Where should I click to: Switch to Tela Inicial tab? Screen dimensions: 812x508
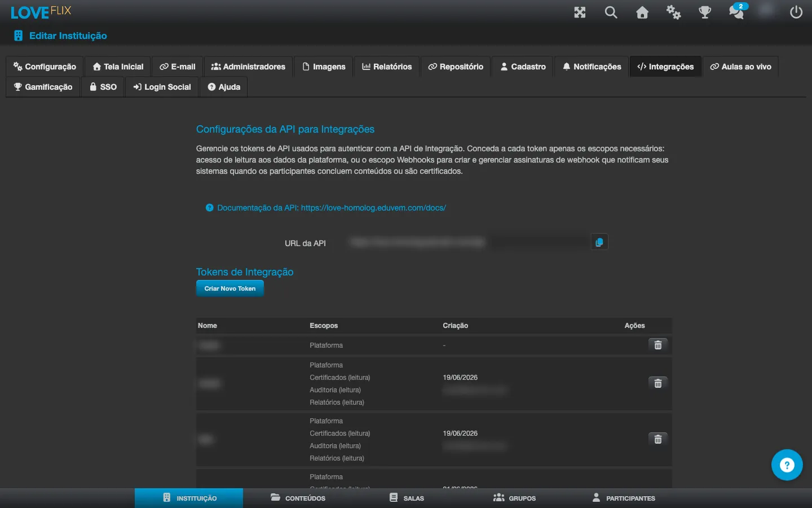point(118,67)
